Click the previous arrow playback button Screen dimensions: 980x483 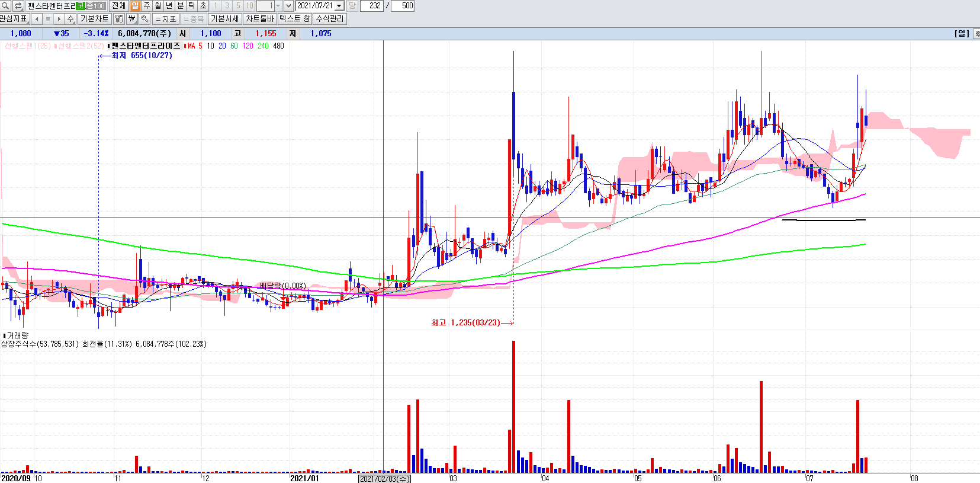pos(37,19)
